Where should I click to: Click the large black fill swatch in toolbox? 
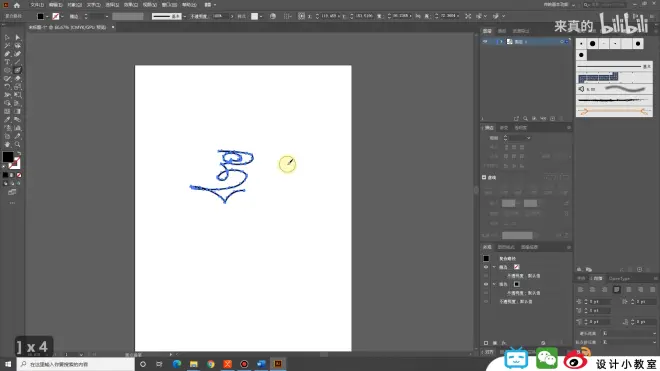click(x=8, y=157)
